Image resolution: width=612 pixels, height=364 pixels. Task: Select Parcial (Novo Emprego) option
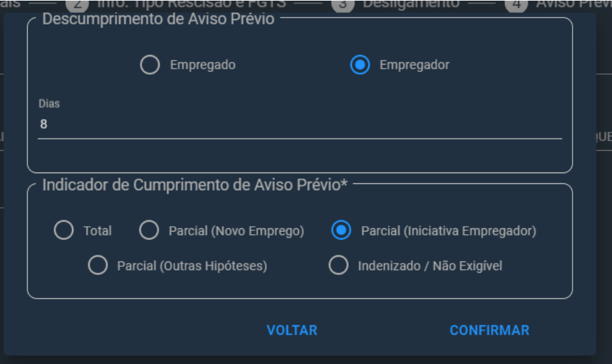[149, 230]
